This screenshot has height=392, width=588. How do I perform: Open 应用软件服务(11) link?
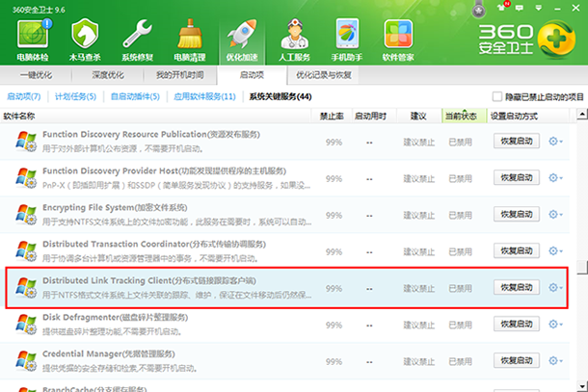coord(204,97)
